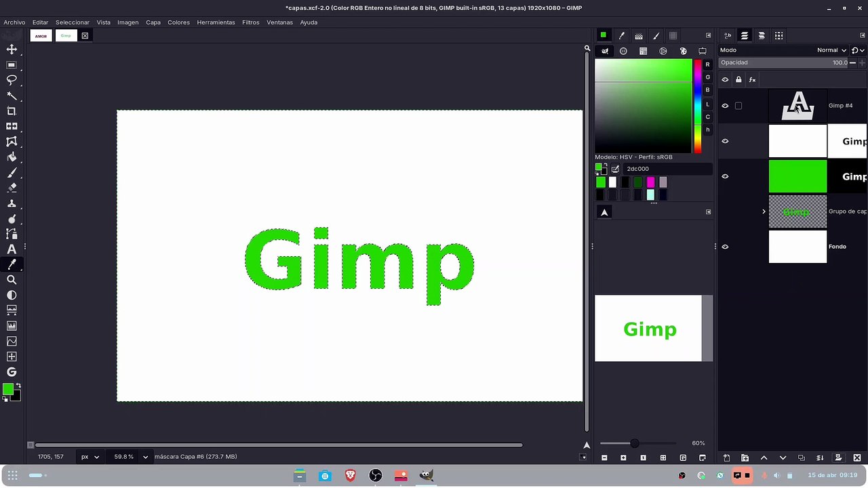The width and height of the screenshot is (868, 488).
Task: Open the colors dock tab menu
Action: pyautogui.click(x=708, y=35)
